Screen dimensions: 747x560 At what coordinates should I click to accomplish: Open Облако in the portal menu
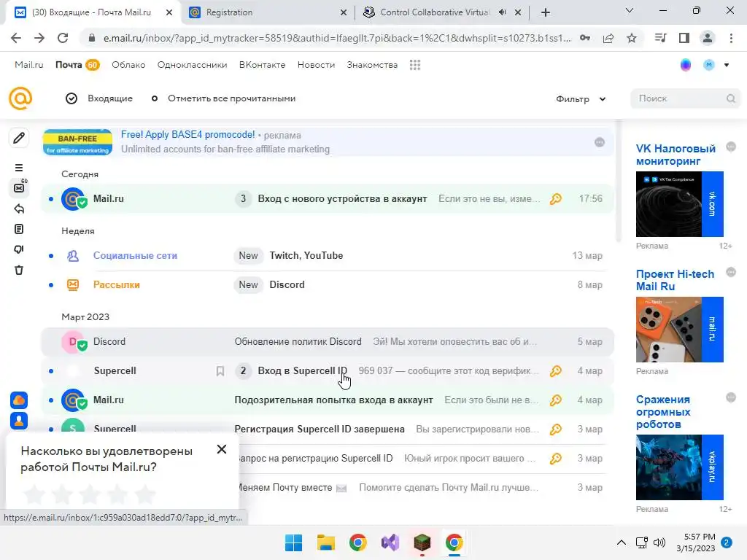click(x=128, y=65)
